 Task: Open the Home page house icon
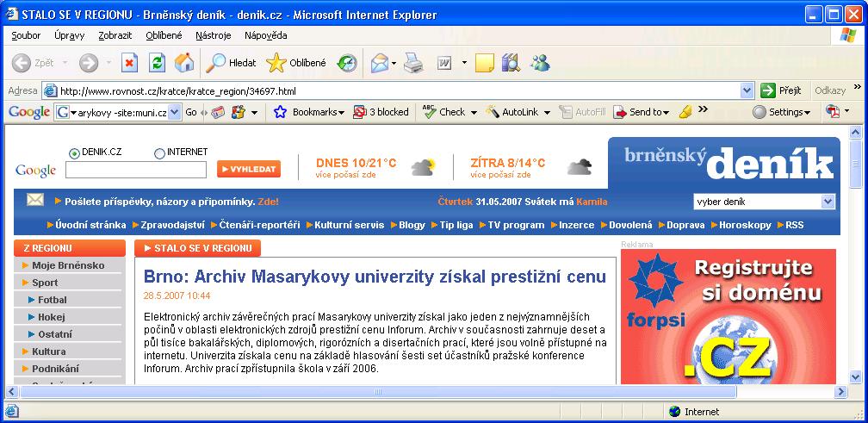click(x=184, y=63)
